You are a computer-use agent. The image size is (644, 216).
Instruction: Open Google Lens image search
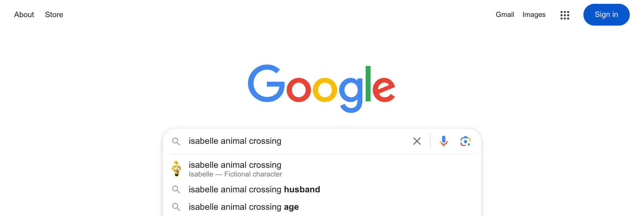coord(466,141)
